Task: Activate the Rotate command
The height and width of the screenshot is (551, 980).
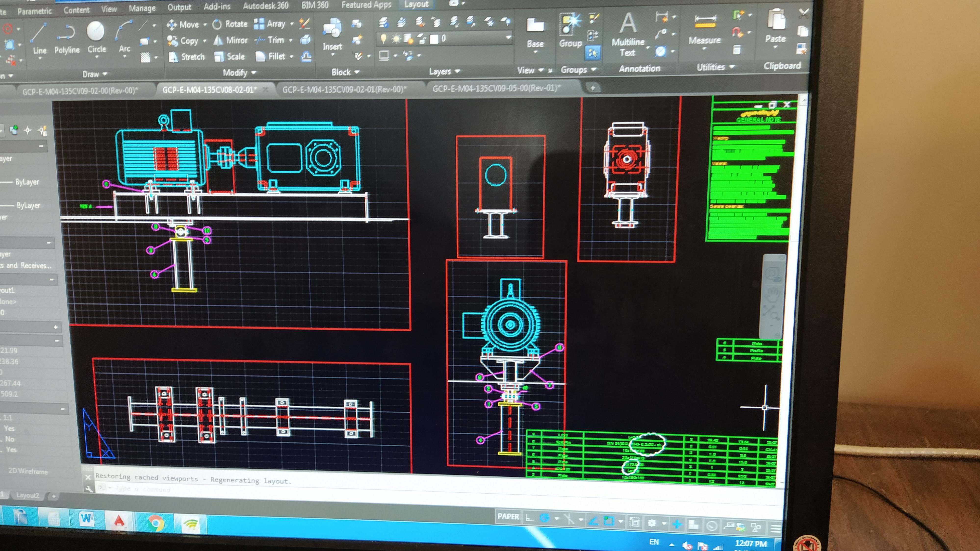Action: coord(230,24)
